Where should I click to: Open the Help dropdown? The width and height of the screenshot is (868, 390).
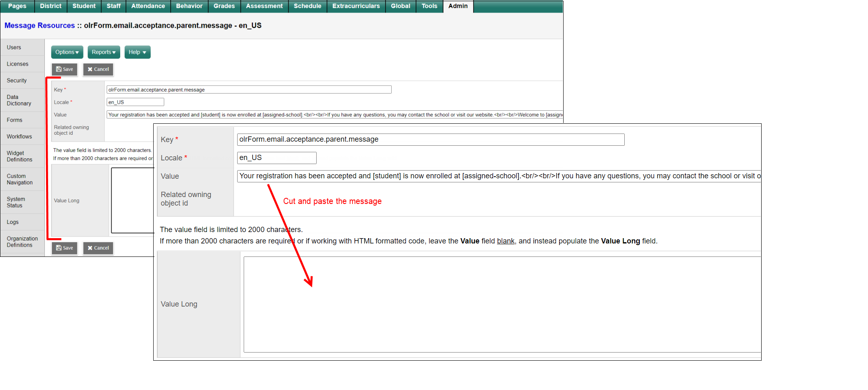[137, 52]
